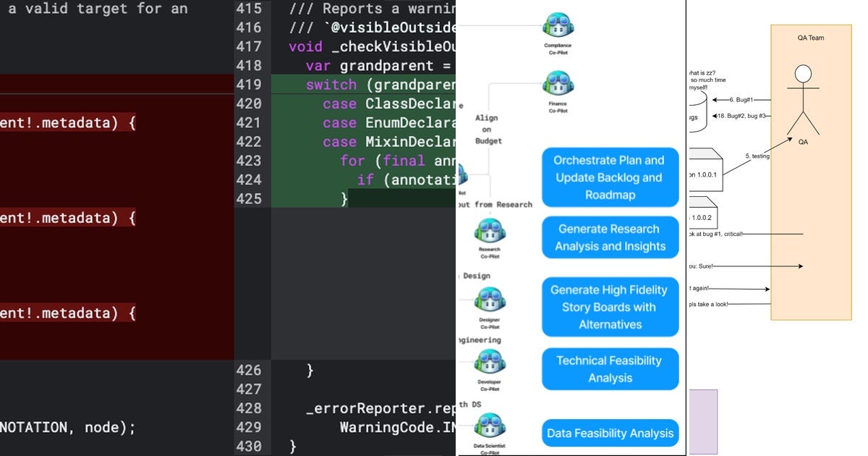The height and width of the screenshot is (456, 868).
Task: Click the Align on Budget label
Action: pos(487,129)
